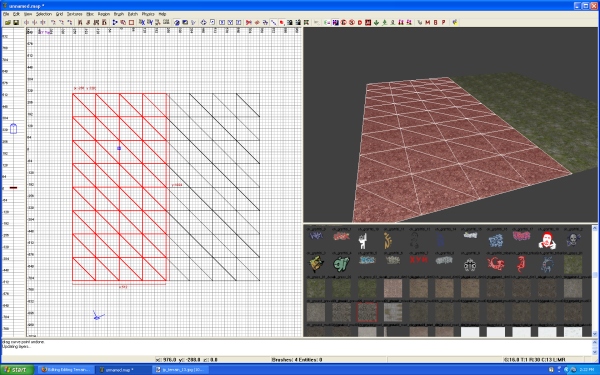Click the crosshair target toolbar icon

point(203,23)
